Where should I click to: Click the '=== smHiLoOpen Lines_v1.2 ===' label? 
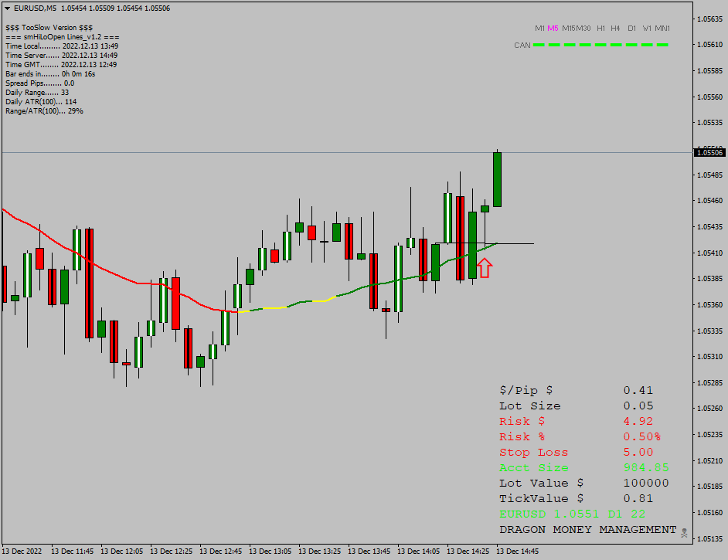[x=63, y=37]
